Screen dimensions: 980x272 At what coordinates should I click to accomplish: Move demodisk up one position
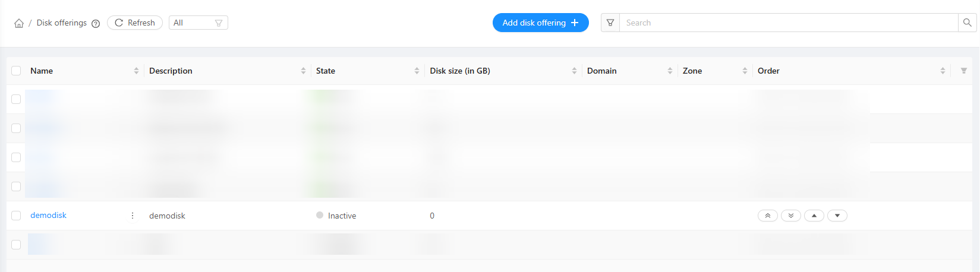(814, 216)
